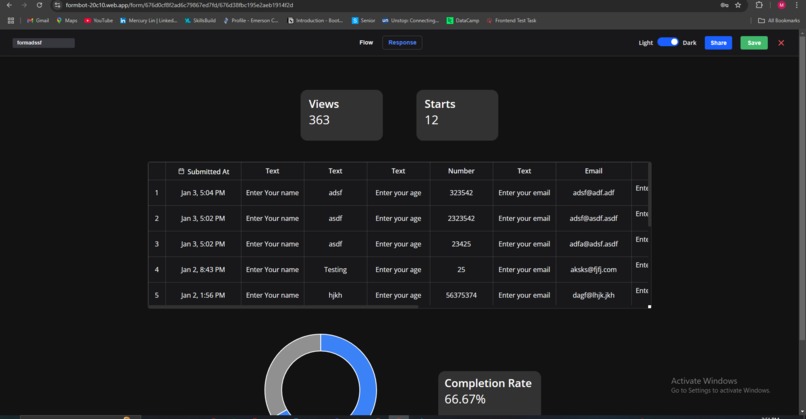806x419 pixels.
Task: Open the All Bookmarks folder
Action: (x=779, y=21)
